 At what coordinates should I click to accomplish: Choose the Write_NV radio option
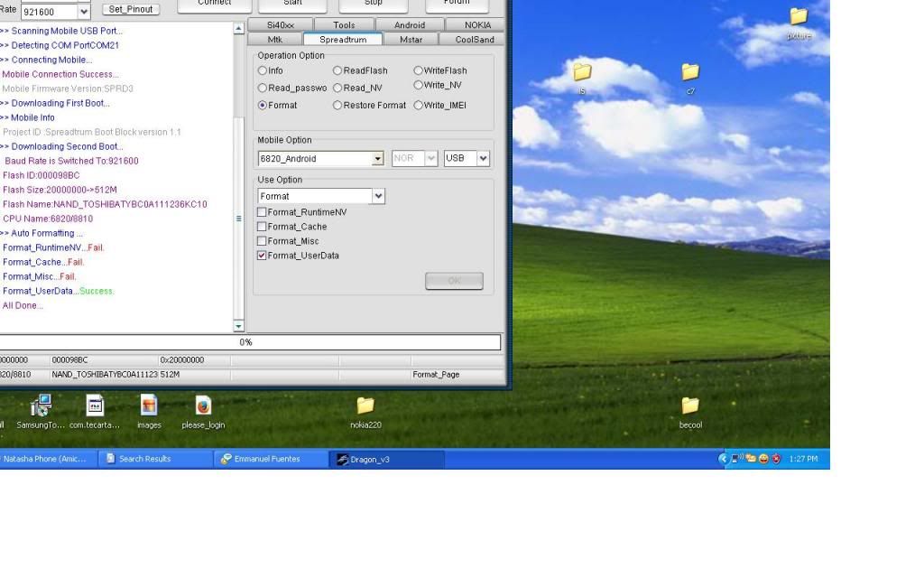418,85
